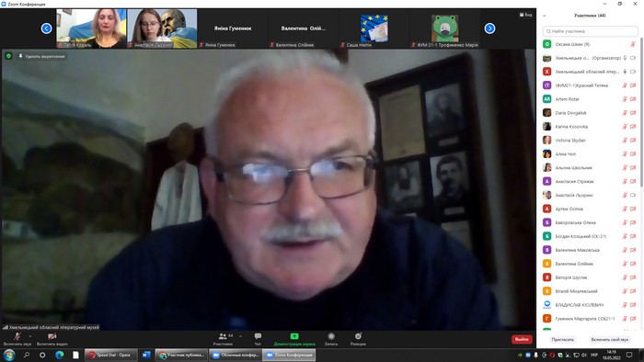Remove the pin from the pinned video
644x362 pixels.
pos(42,56)
